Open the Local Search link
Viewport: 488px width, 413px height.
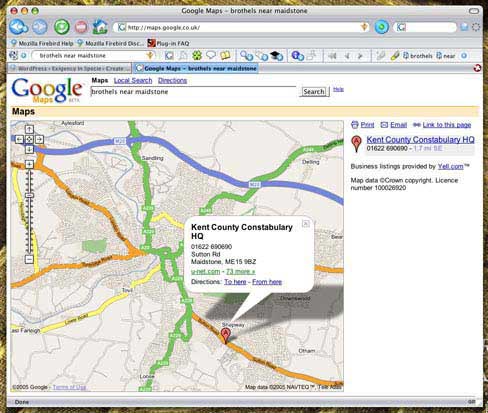pyautogui.click(x=133, y=80)
